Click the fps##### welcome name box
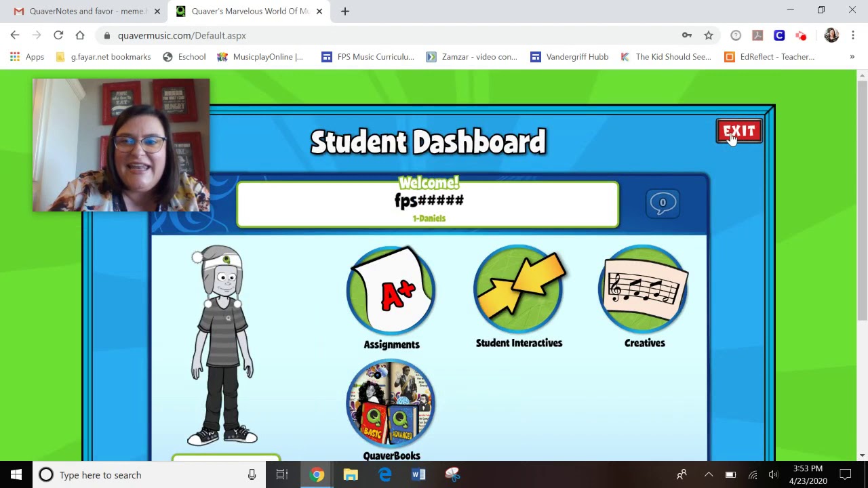Viewport: 868px width, 488px height. [428, 205]
